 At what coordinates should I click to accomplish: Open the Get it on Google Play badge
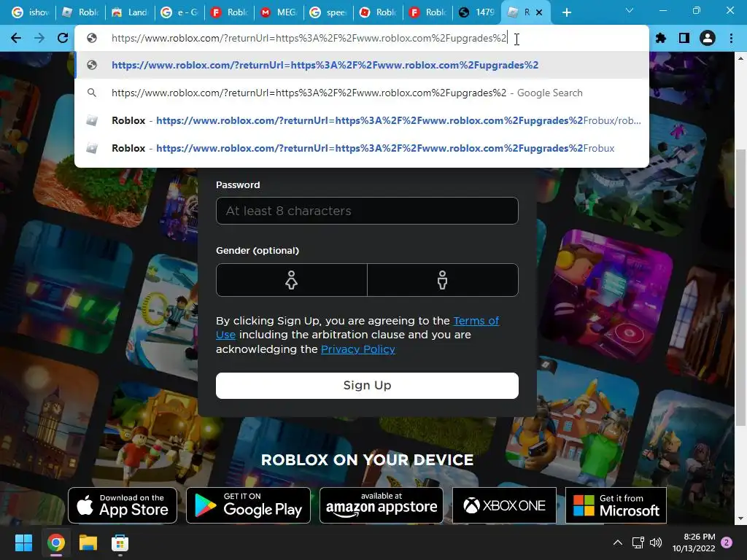tap(248, 505)
